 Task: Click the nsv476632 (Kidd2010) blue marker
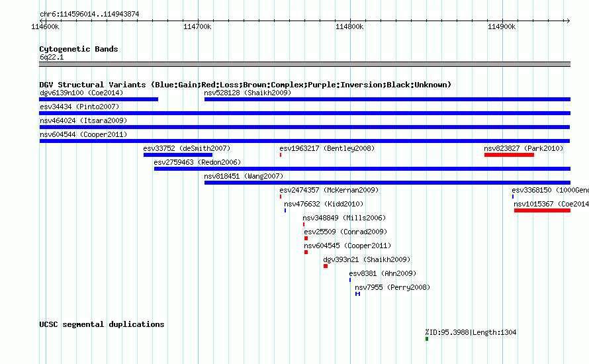pos(285,210)
